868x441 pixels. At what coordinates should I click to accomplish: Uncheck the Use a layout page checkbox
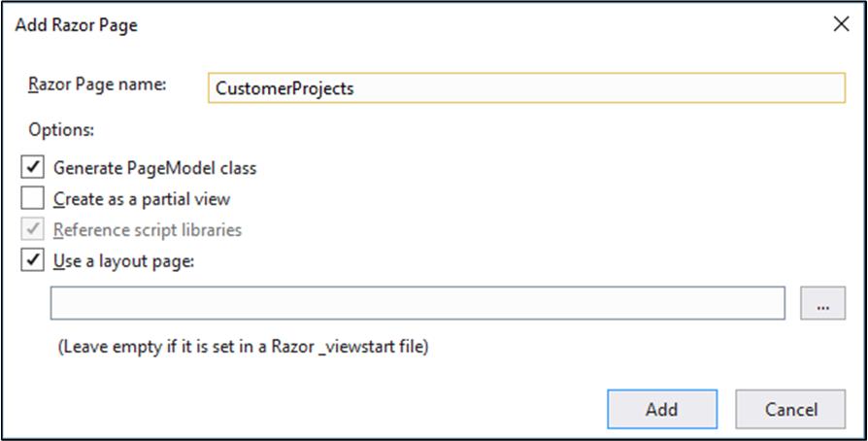[x=33, y=260]
